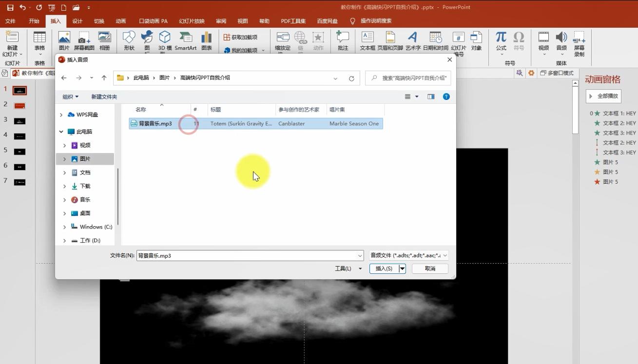The height and width of the screenshot is (364, 638).
Task: Select the 背景音乐.mp3 file
Action: [x=155, y=124]
